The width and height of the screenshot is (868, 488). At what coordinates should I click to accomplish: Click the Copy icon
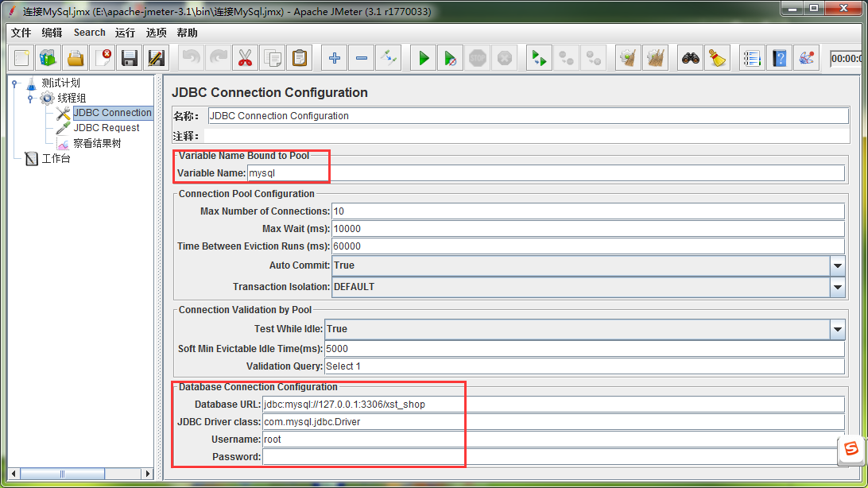[x=273, y=58]
